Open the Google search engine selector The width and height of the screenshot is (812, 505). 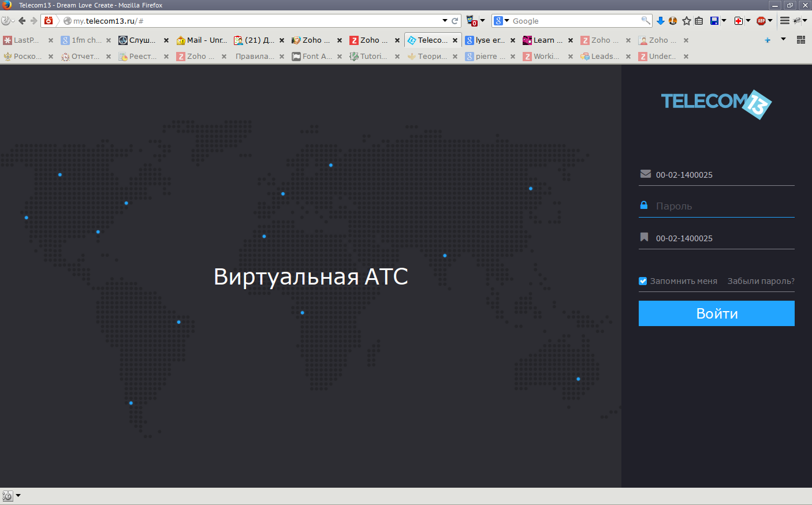tap(501, 21)
